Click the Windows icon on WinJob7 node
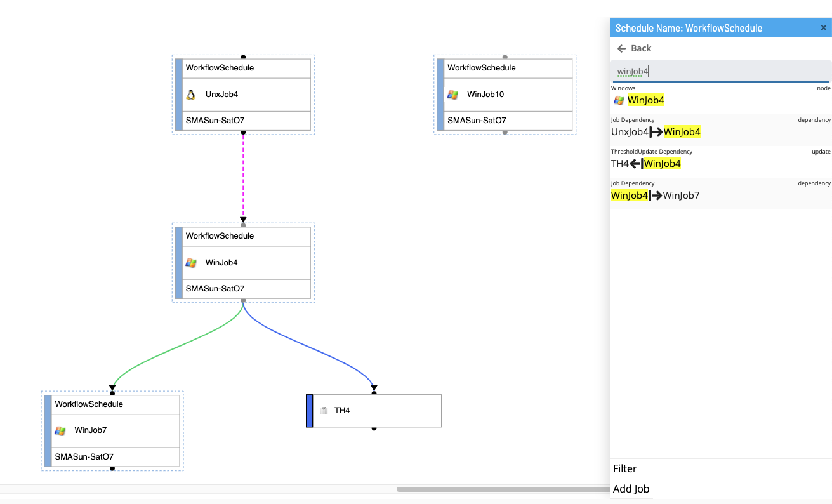This screenshot has height=504, width=832. [x=60, y=430]
